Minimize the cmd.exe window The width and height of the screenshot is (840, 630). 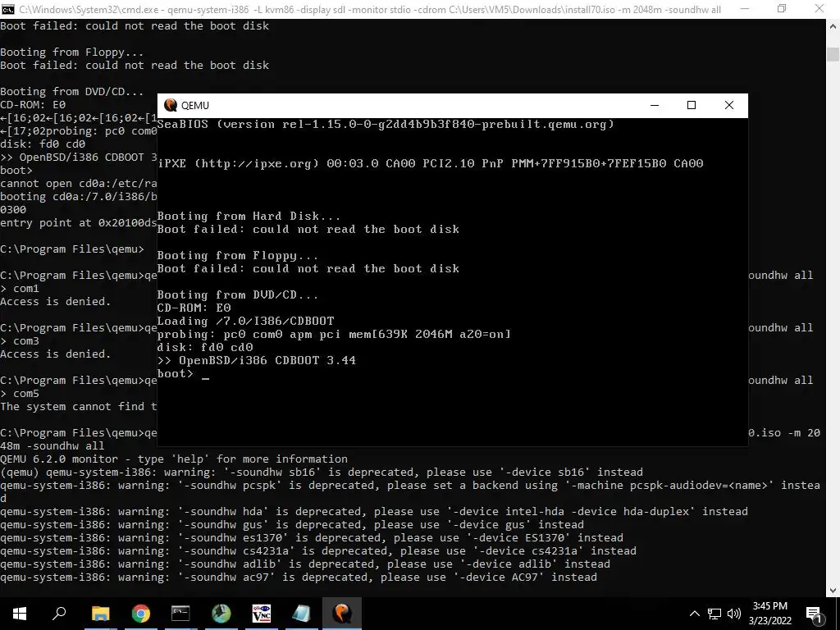click(745, 9)
